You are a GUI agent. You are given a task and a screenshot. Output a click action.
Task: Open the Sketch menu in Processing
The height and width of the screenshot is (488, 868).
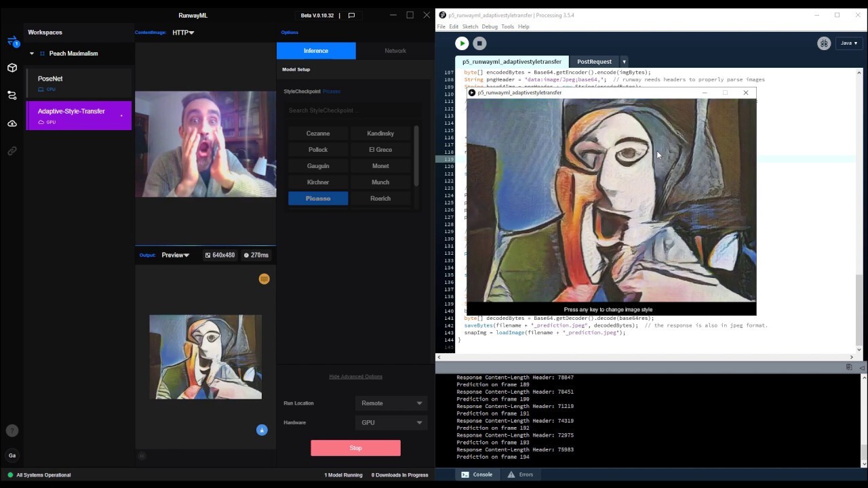click(x=470, y=26)
